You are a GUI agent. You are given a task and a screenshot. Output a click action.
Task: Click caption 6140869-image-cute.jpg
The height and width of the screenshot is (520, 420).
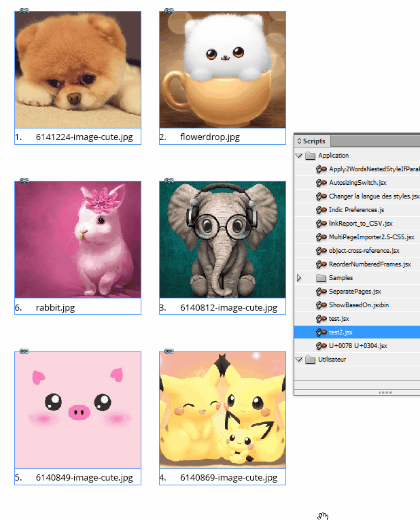(229, 478)
